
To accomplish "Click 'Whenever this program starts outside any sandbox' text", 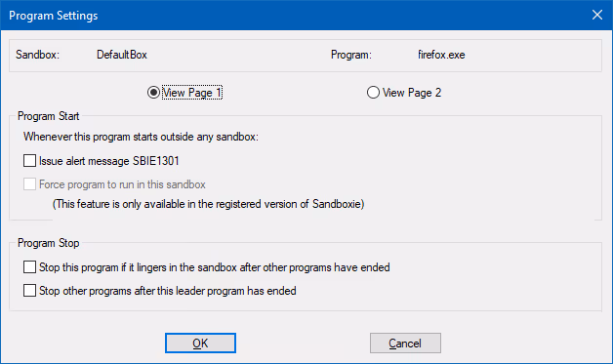I will 141,137.
